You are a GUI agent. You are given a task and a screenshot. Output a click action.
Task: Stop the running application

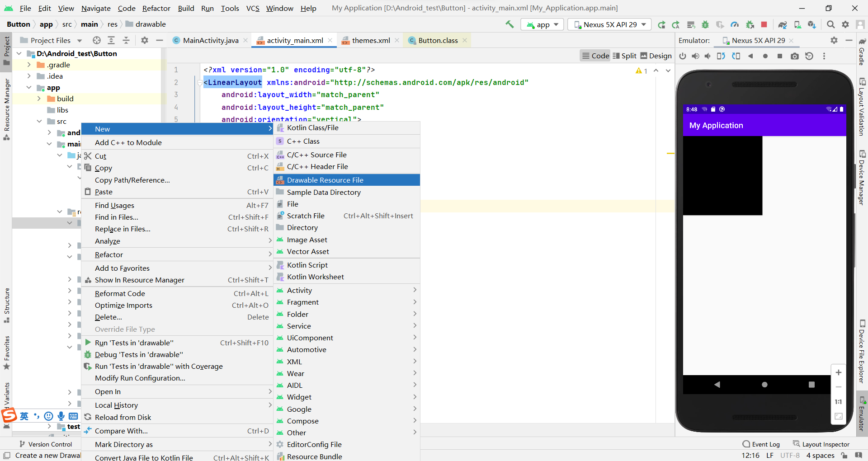coord(764,24)
